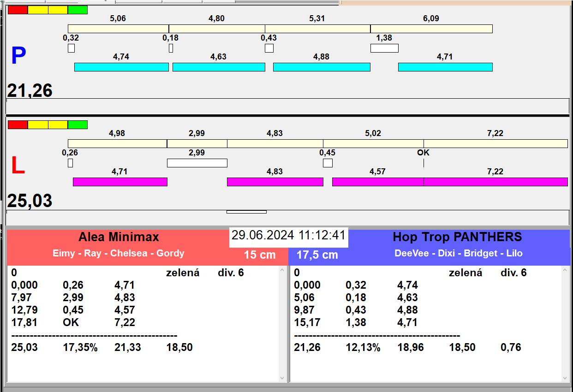Click the green start light in L lane
This screenshot has height=392, width=573.
[x=78, y=125]
